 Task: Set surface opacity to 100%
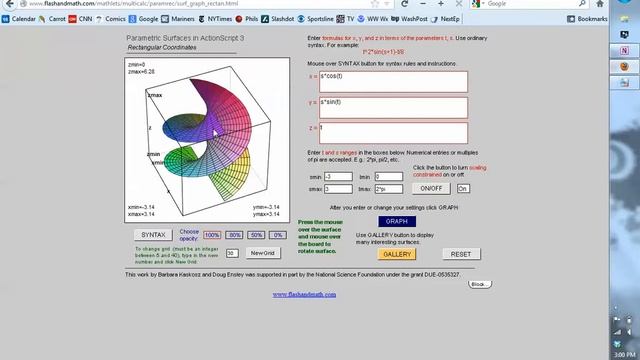(x=212, y=235)
